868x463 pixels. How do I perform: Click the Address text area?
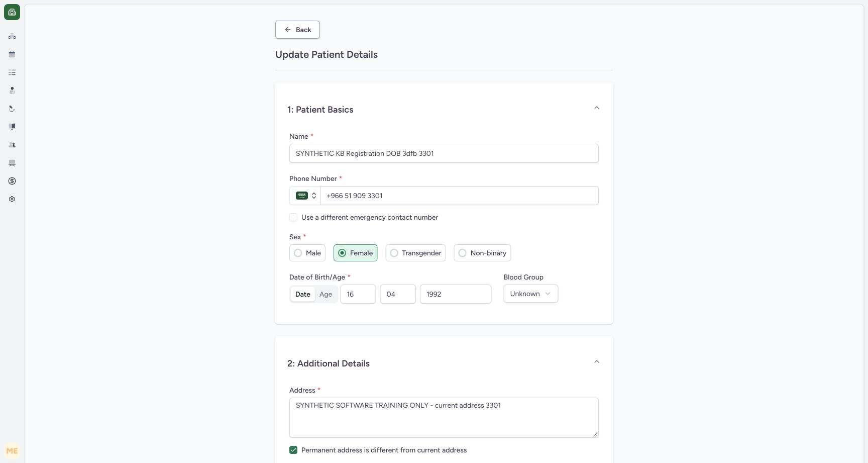click(444, 418)
